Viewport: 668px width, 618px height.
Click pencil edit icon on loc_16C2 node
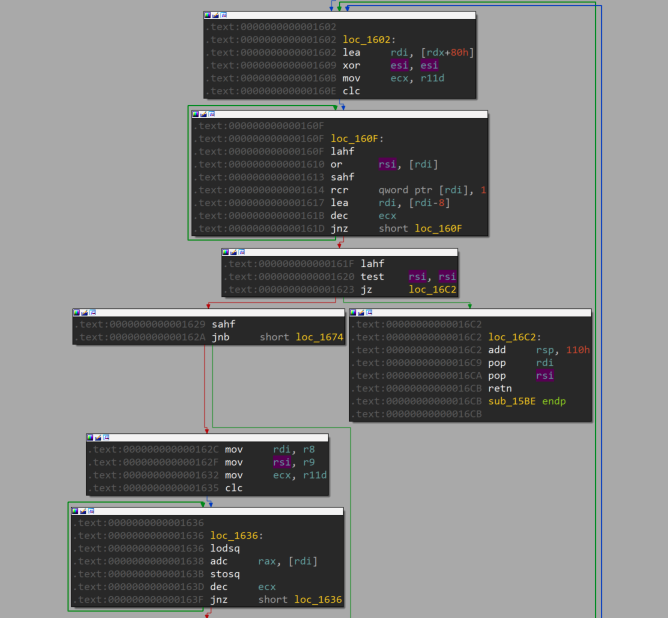click(x=361, y=313)
